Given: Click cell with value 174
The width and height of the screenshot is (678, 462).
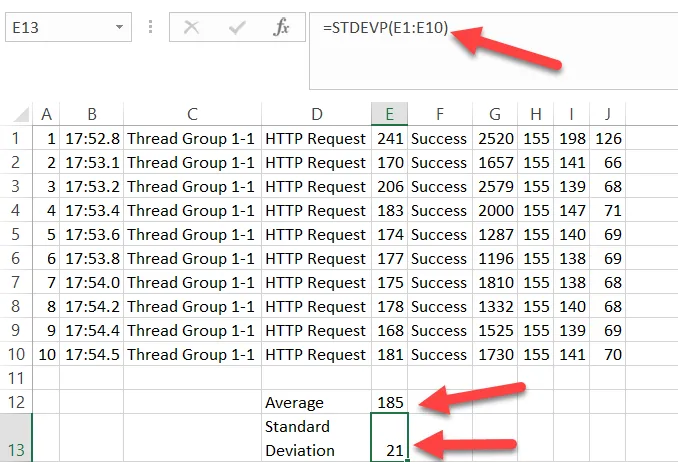Looking at the screenshot, I should pyautogui.click(x=390, y=234).
